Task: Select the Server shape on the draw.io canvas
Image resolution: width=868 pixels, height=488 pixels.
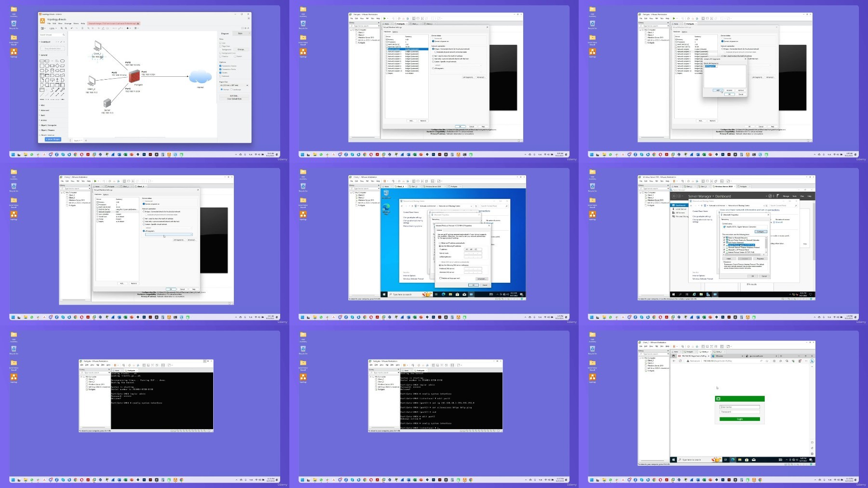Action: click(107, 103)
